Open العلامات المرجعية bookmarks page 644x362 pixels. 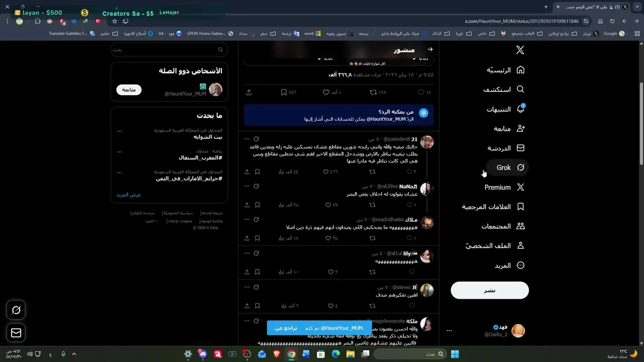tap(493, 207)
